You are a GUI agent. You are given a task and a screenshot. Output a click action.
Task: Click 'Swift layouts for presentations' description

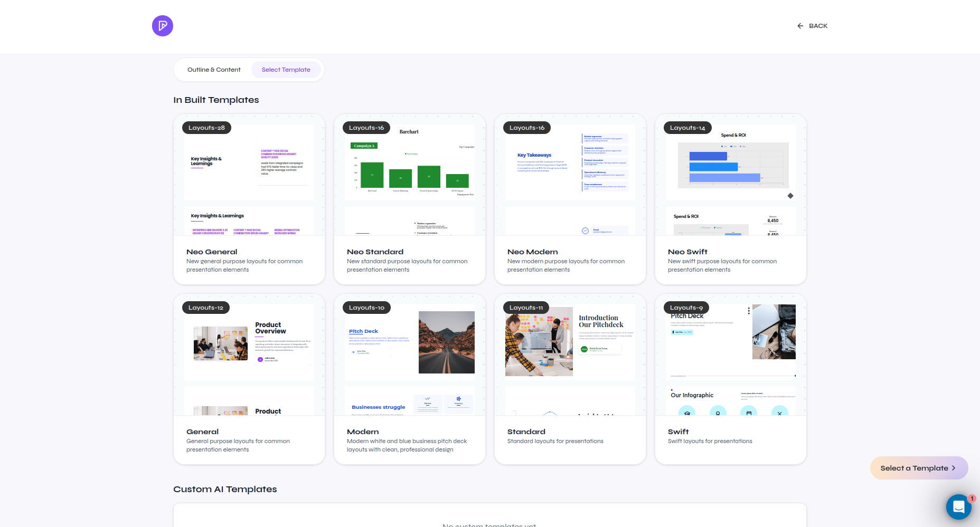tap(710, 441)
